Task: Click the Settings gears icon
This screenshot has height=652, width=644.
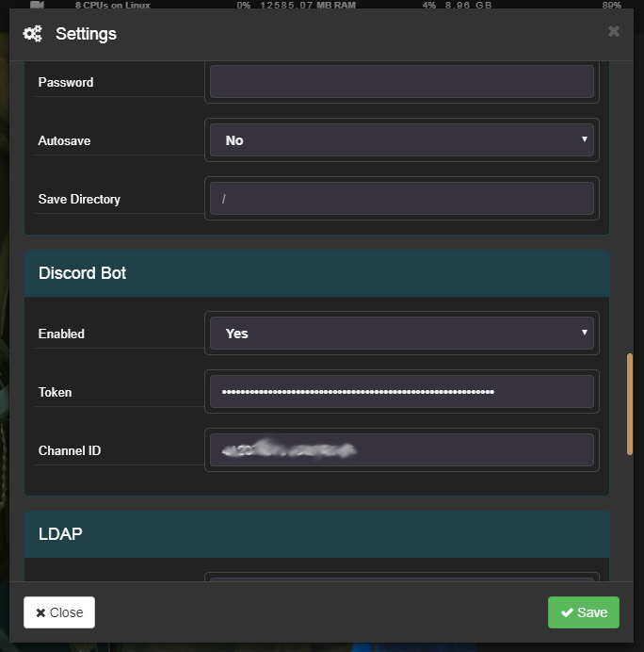Action: pyautogui.click(x=32, y=34)
